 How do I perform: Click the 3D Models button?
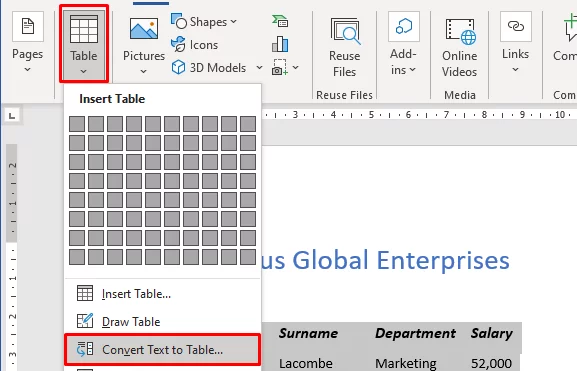tap(210, 67)
